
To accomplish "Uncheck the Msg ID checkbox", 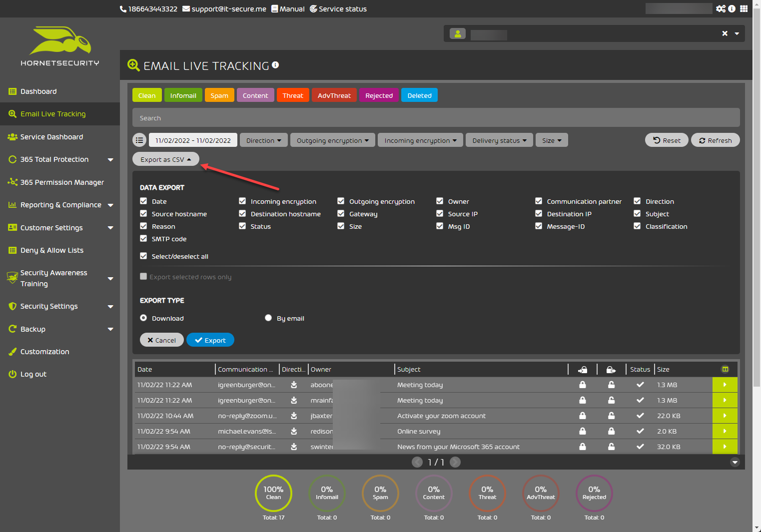I will coord(440,226).
